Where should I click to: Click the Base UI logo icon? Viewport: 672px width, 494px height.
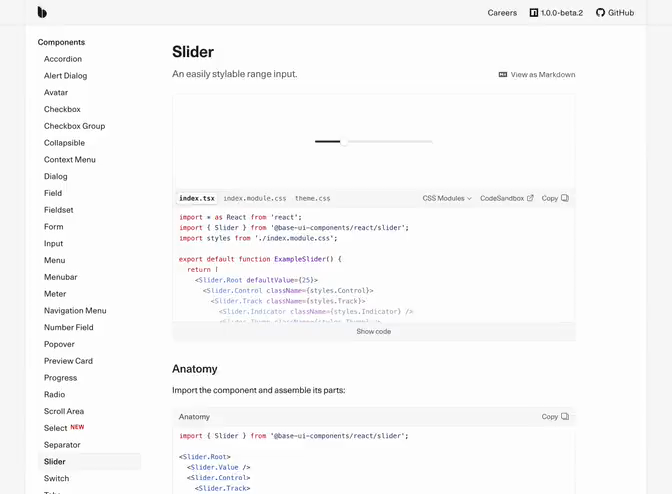42,13
